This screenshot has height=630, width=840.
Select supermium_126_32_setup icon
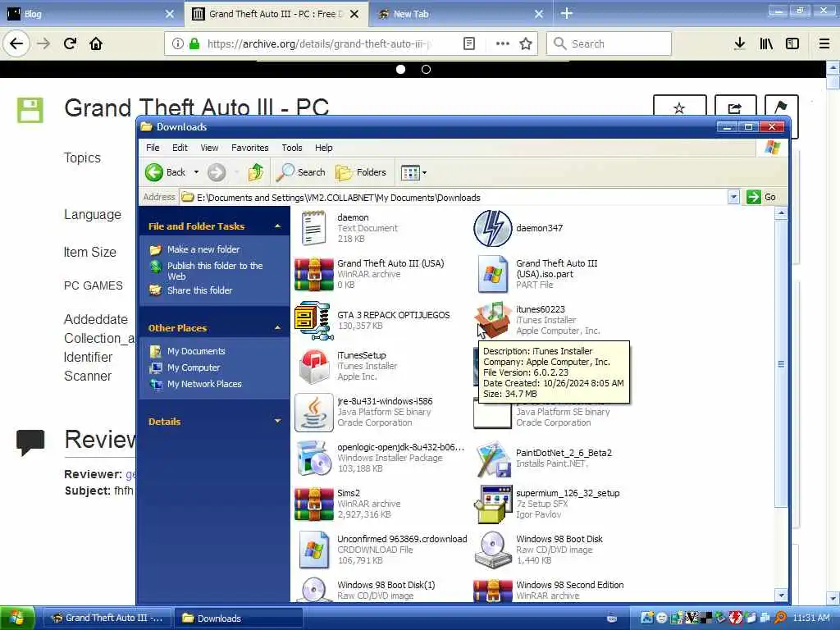pos(492,504)
